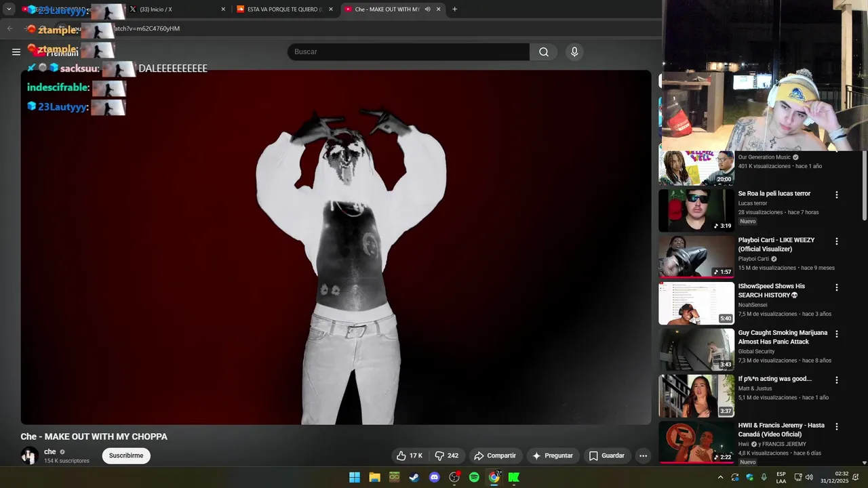This screenshot has height=488, width=868.
Task: Open Steam from the taskbar
Action: (414, 477)
